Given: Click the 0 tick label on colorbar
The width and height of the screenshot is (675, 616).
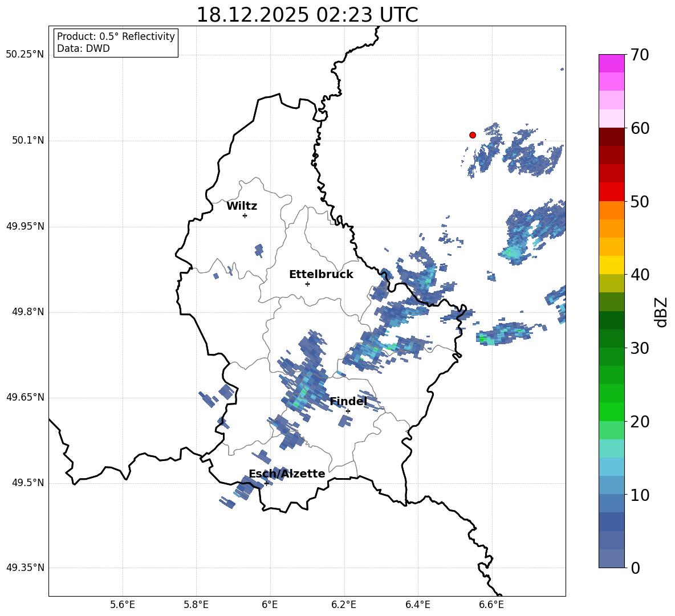Looking at the screenshot, I should point(635,568).
